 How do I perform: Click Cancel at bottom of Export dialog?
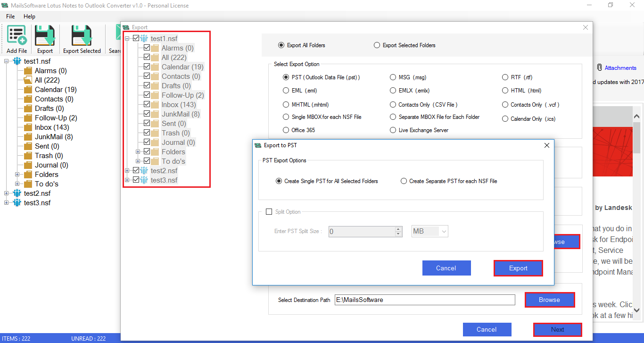pos(487,329)
